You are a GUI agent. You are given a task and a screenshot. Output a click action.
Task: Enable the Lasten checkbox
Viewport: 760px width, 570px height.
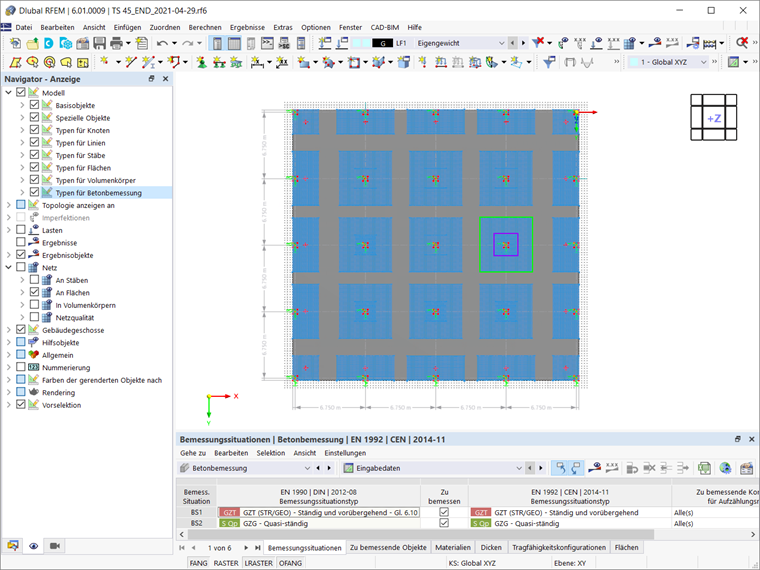pyautogui.click(x=21, y=229)
